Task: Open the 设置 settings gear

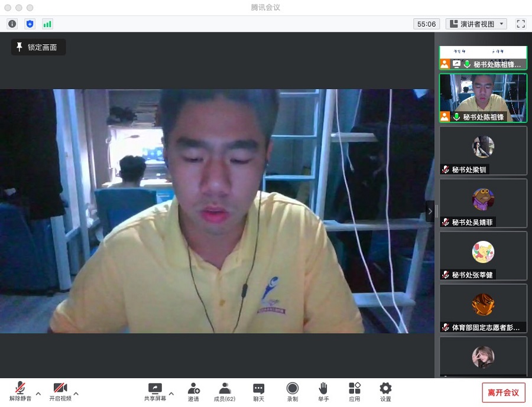Action: point(385,391)
